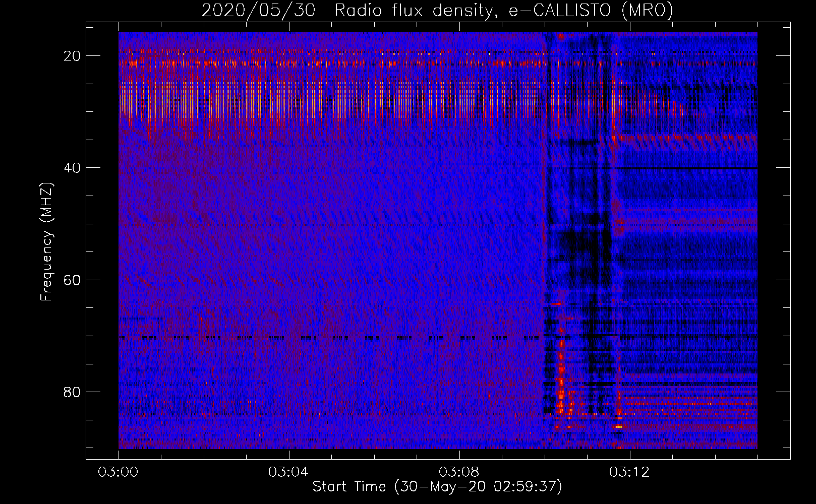Click the "Frequency (MHZ)" axis label
This screenshot has width=816, height=504.
tap(46, 242)
